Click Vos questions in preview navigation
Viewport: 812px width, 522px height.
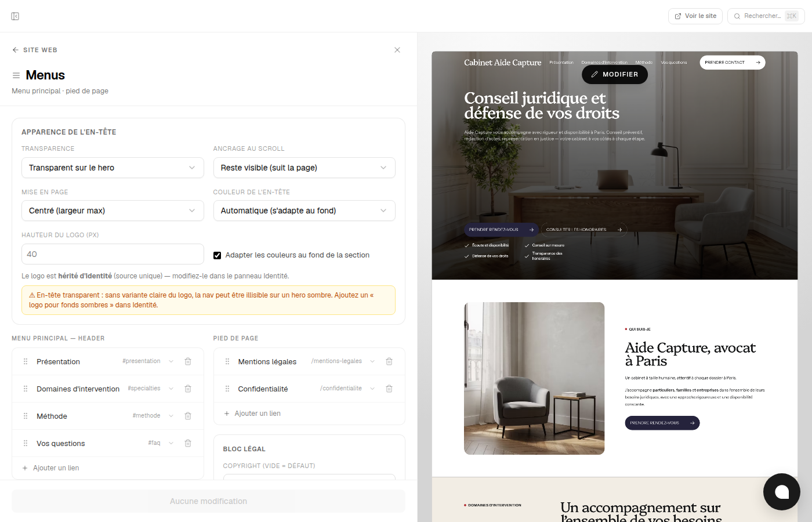[673, 63]
